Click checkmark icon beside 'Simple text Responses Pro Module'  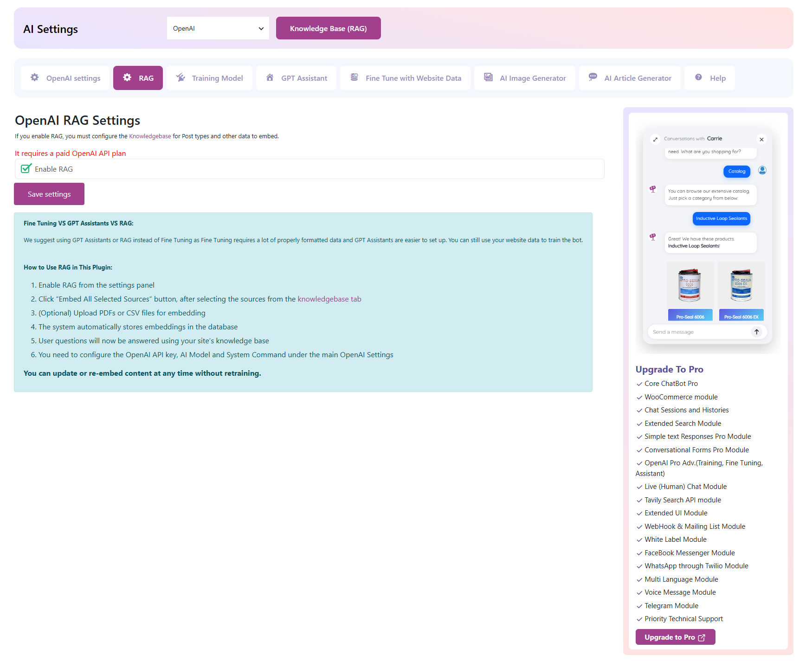click(x=639, y=437)
